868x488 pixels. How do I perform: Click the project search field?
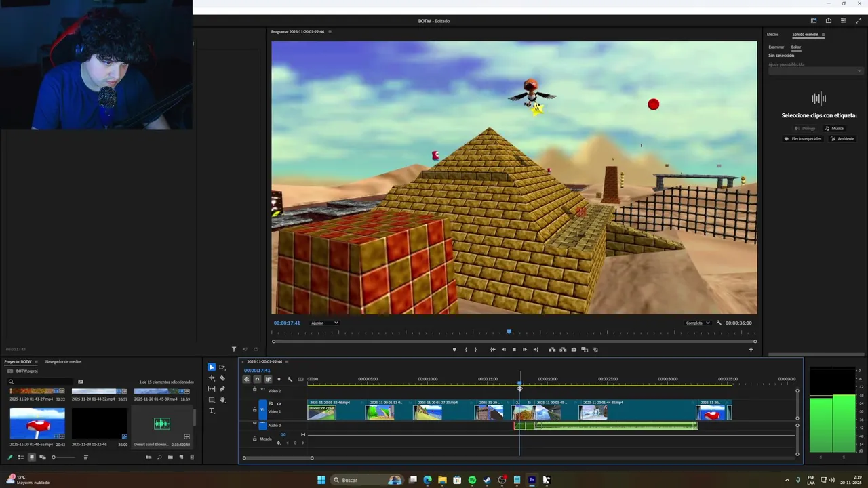pos(41,382)
